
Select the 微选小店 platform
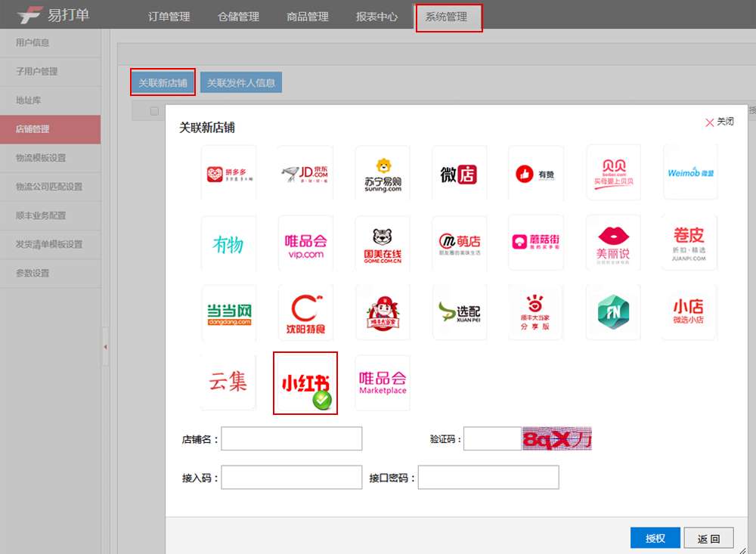[689, 312]
